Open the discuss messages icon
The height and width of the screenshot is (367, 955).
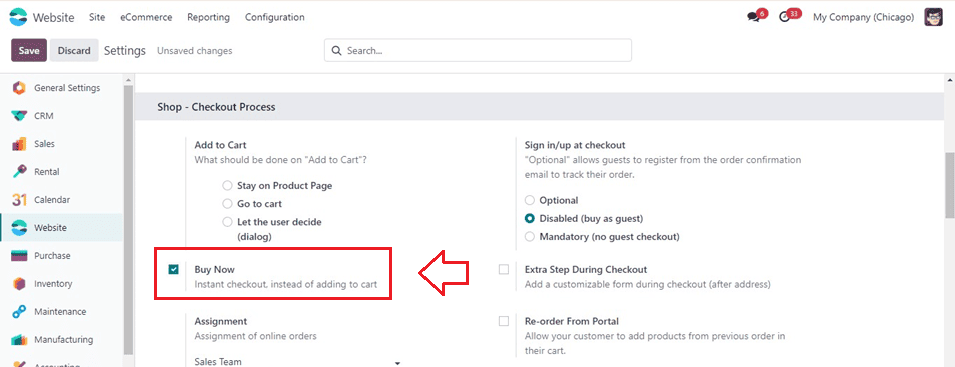(x=754, y=17)
